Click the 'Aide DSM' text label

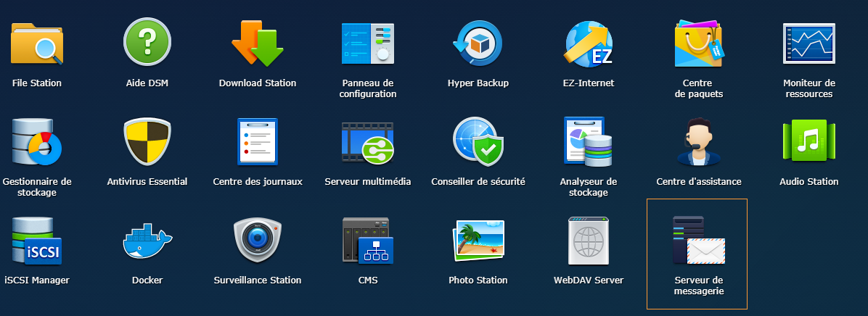[147, 83]
